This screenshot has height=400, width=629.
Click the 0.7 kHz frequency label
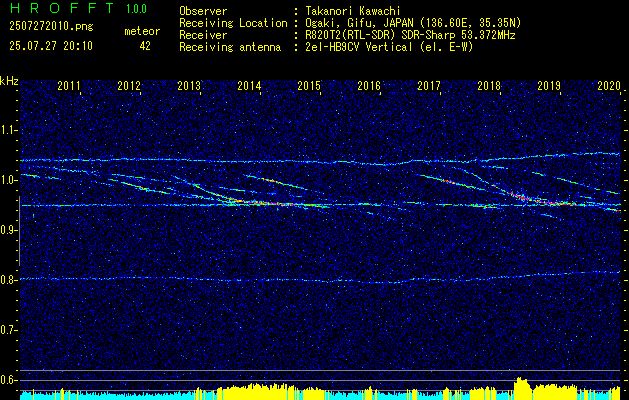pos(9,330)
